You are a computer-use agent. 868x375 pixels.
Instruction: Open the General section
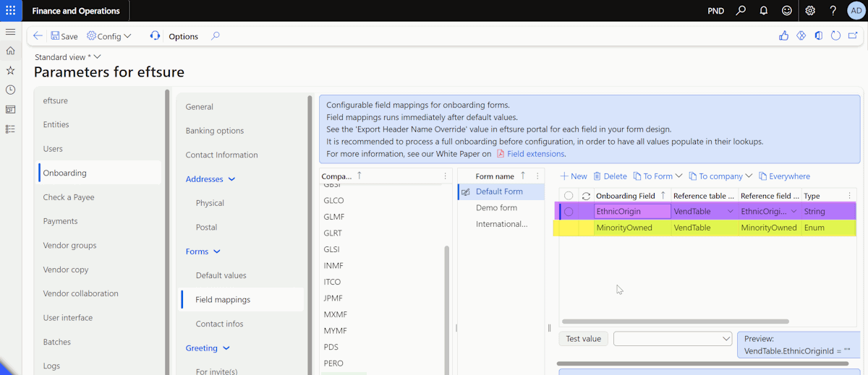pyautogui.click(x=199, y=107)
